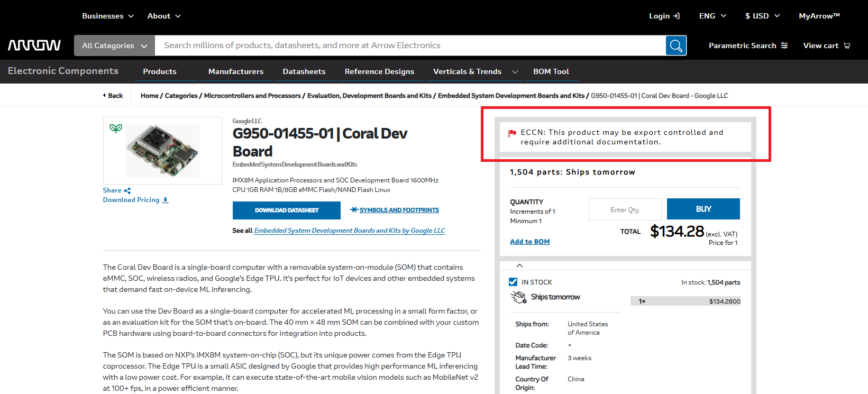Go to Evaluation, Development Boards and Kits breadcrumb
This screenshot has height=394, width=868.
coord(369,96)
